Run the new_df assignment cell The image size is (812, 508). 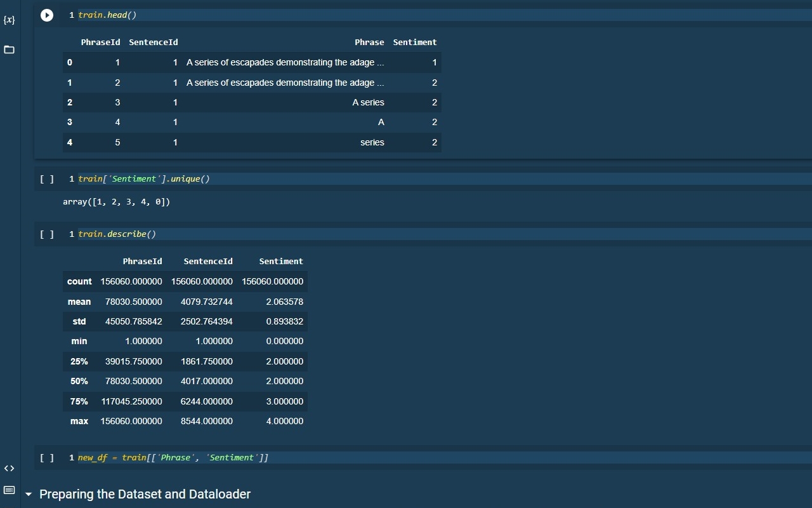point(47,457)
